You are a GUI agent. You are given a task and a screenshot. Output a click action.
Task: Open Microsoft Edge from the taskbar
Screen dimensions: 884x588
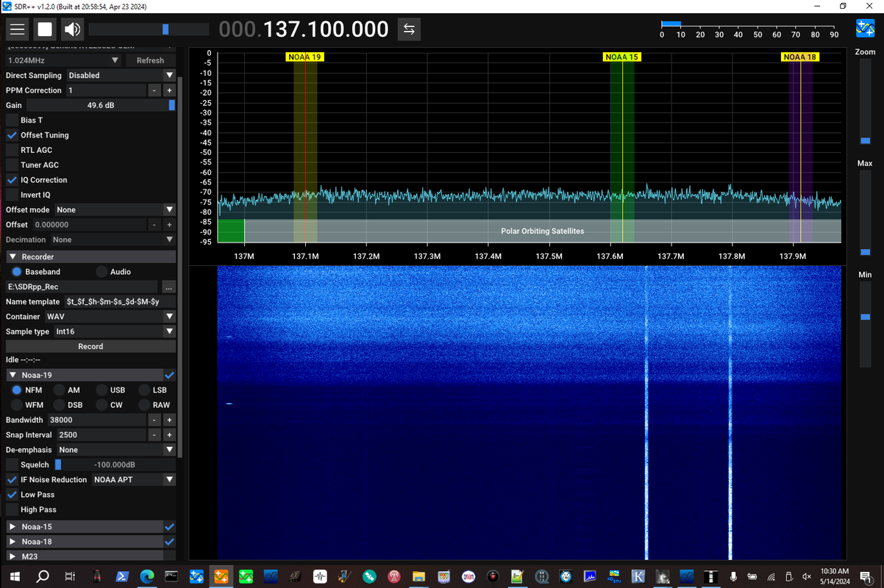(147, 577)
